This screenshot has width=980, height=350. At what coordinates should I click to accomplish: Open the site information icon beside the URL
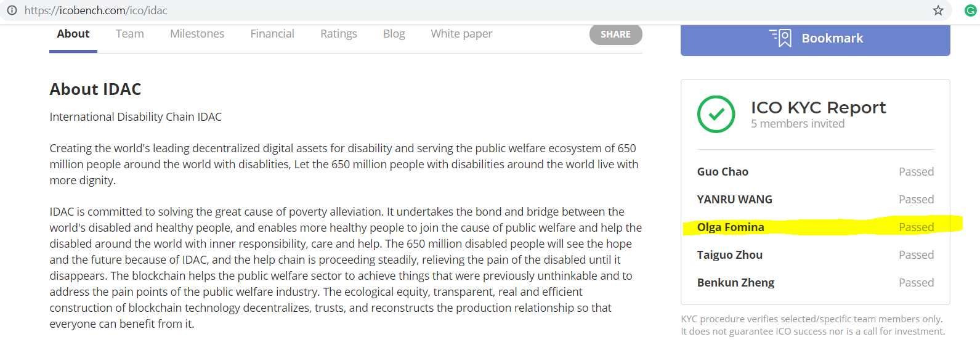pos(12,10)
